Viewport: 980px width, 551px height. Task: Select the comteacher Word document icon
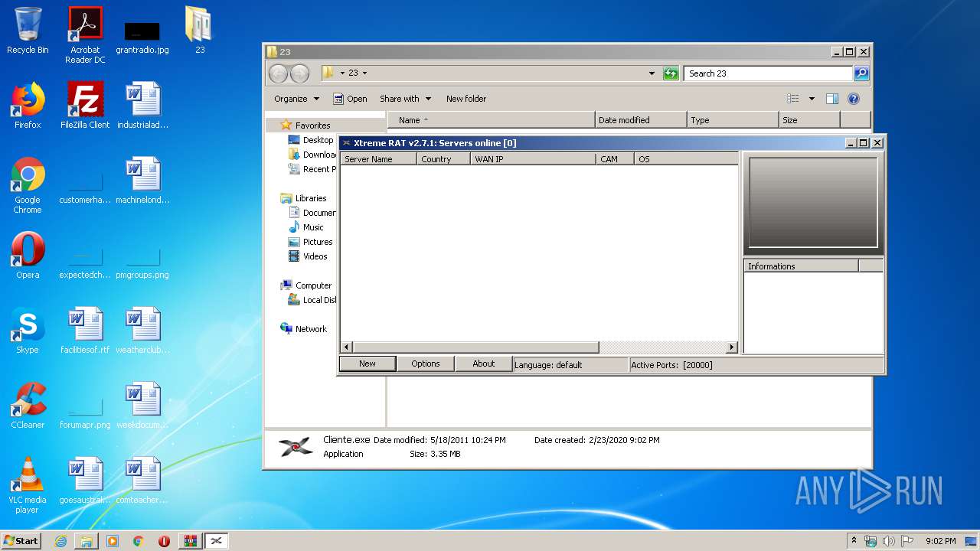click(x=142, y=481)
